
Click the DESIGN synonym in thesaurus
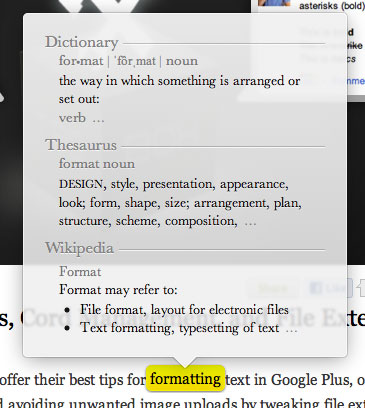(81, 184)
